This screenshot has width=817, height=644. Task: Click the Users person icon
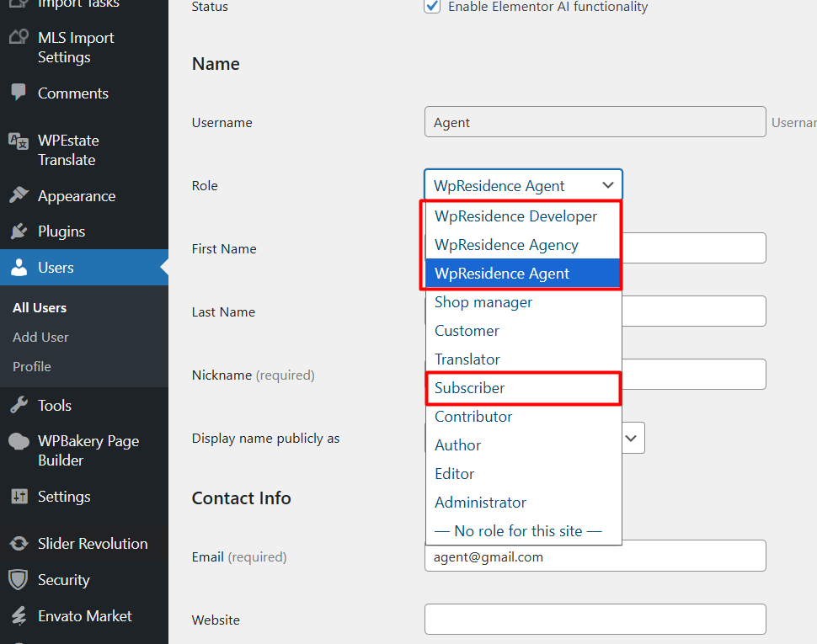[19, 267]
